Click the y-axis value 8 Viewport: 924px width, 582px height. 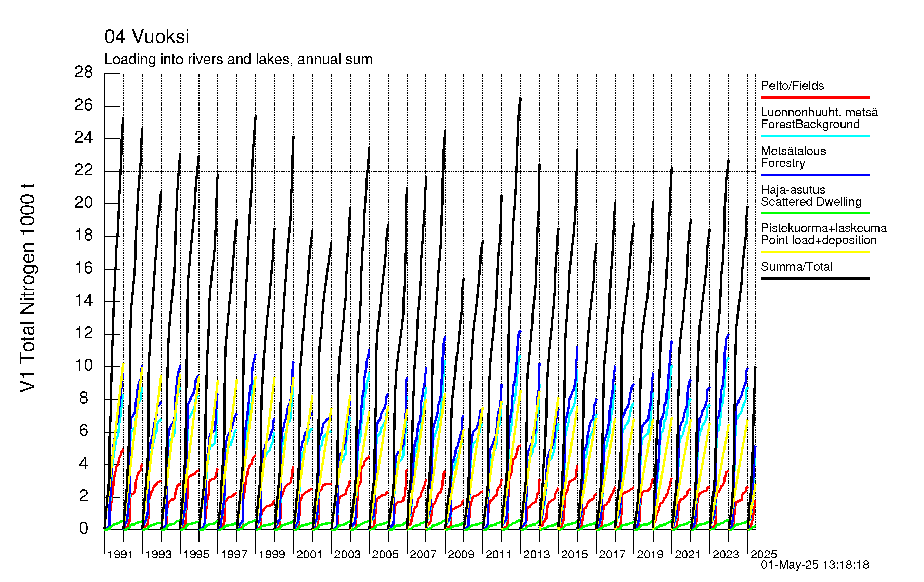pos(84,398)
